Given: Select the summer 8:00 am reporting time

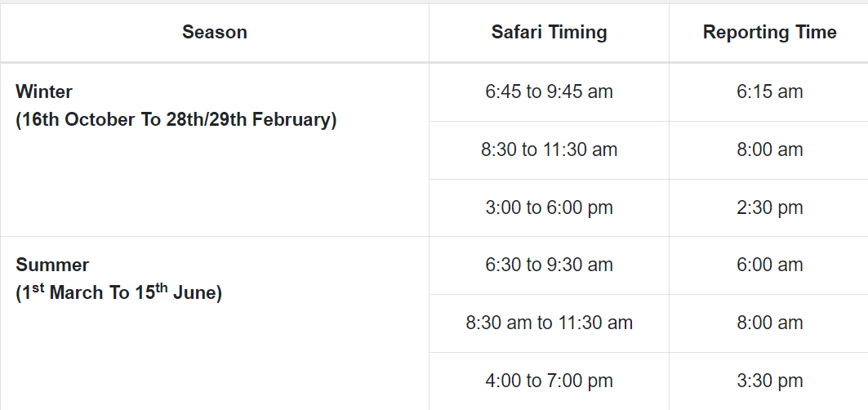Looking at the screenshot, I should point(769,323).
